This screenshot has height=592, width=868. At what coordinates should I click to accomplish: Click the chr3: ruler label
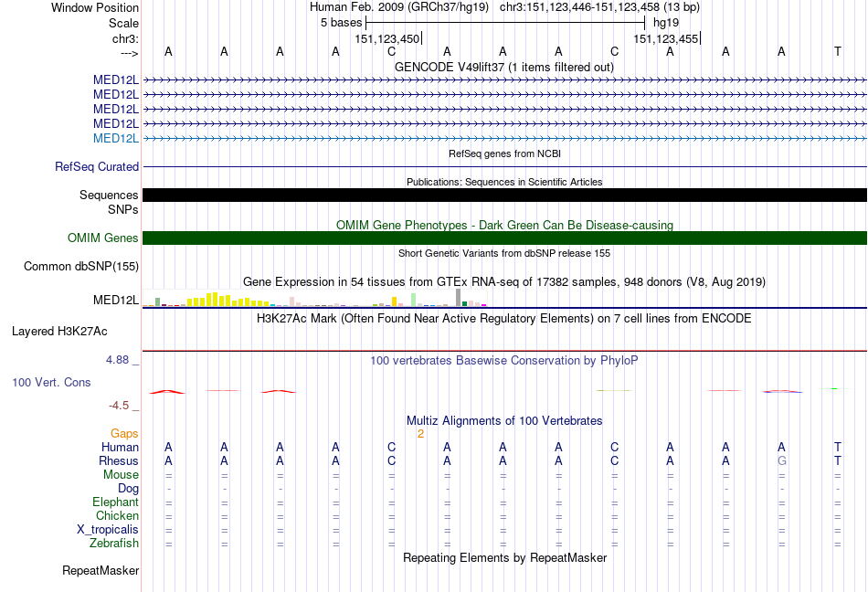click(x=125, y=38)
